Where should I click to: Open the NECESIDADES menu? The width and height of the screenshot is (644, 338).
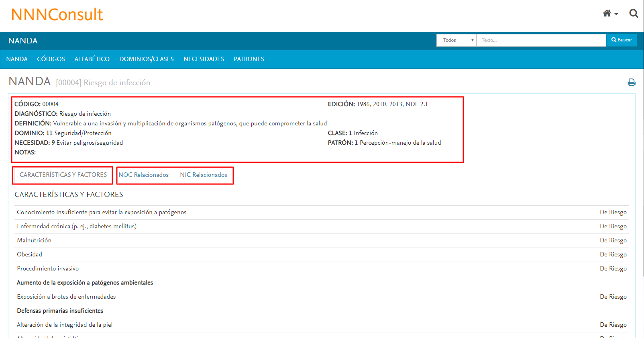click(x=204, y=59)
